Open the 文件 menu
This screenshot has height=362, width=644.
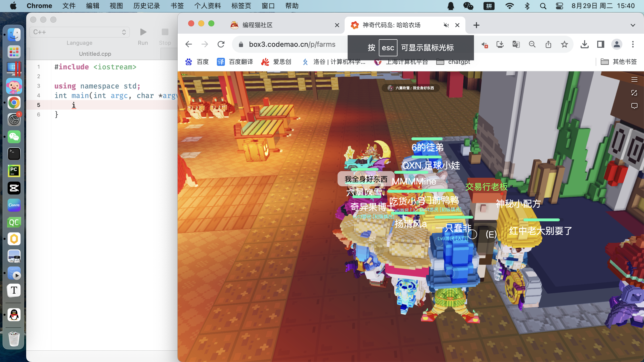tap(69, 6)
